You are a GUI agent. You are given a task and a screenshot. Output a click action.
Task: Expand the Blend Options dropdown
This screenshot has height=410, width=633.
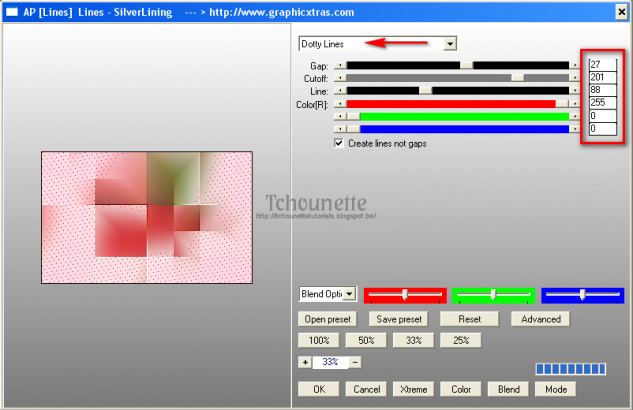click(x=349, y=294)
